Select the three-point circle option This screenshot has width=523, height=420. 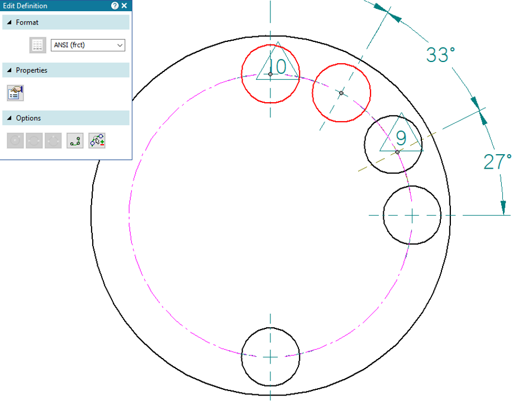(54, 141)
